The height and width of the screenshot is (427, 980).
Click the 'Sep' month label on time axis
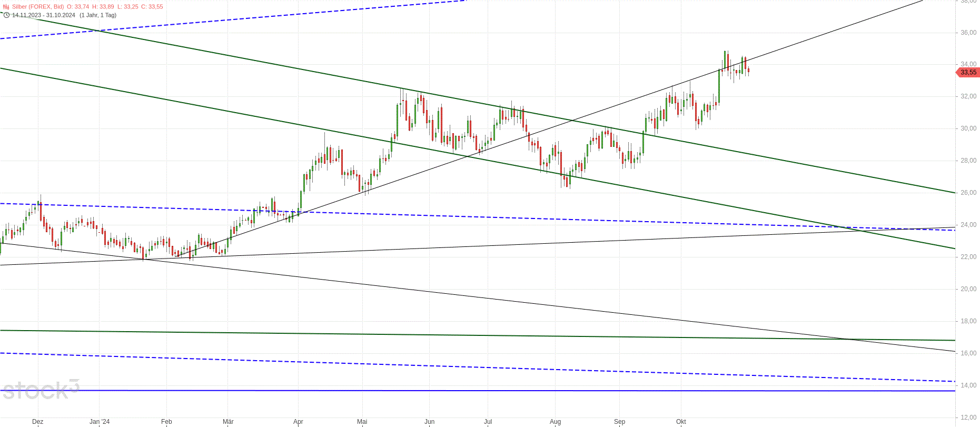click(x=619, y=422)
